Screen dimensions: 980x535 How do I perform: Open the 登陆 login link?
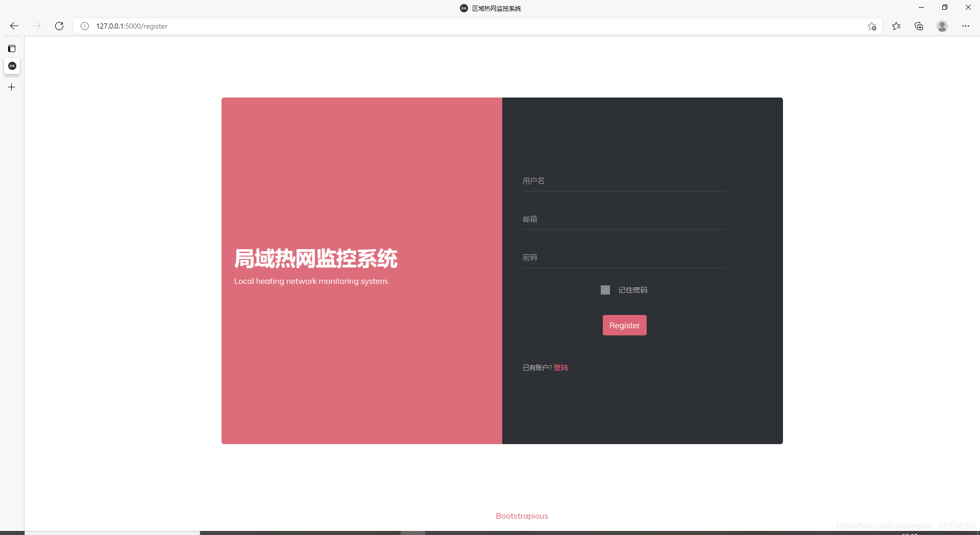point(561,368)
